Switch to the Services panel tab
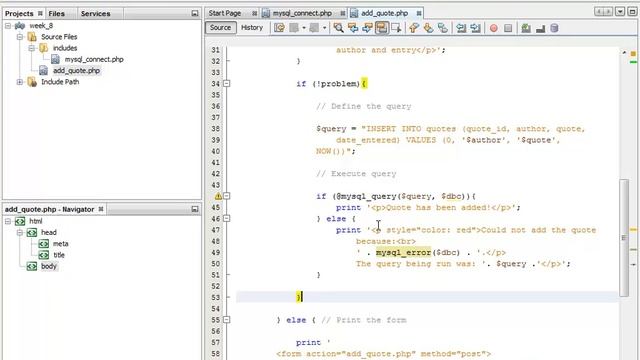Viewport: 640px width, 360px height. (96, 13)
